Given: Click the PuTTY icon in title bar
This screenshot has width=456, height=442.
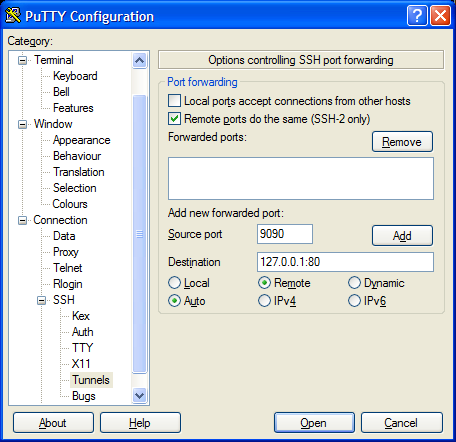Looking at the screenshot, I should coord(13,16).
